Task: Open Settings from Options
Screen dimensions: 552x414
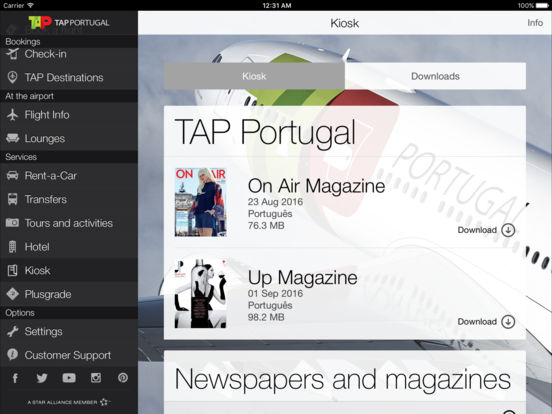Action: tap(69, 332)
